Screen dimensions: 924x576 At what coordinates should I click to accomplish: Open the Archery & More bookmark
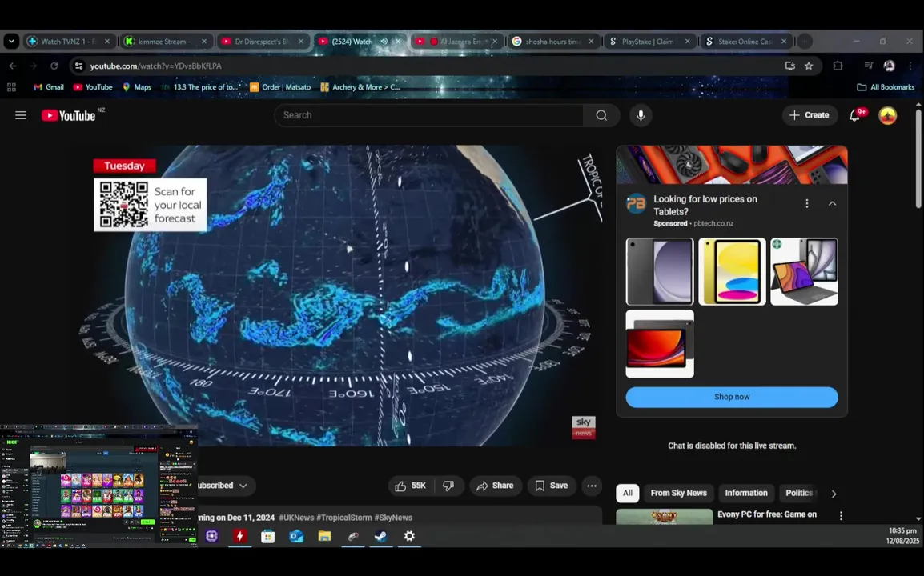[360, 87]
